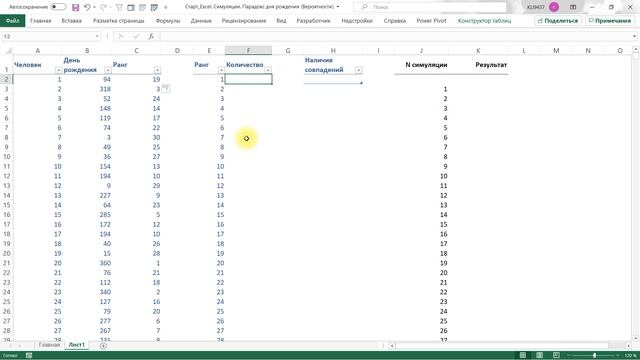Image resolution: width=640 pixels, height=360 pixels.
Task: Click the search magnifier icon in title bar
Action: pyautogui.click(x=364, y=7)
